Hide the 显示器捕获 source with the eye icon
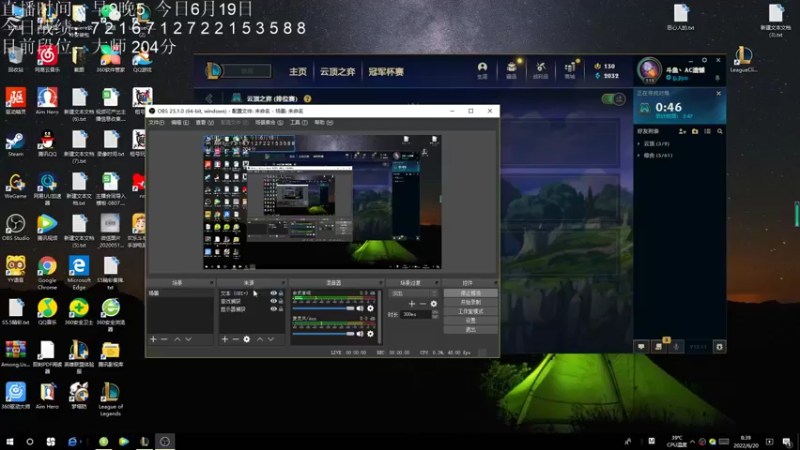 (x=273, y=309)
